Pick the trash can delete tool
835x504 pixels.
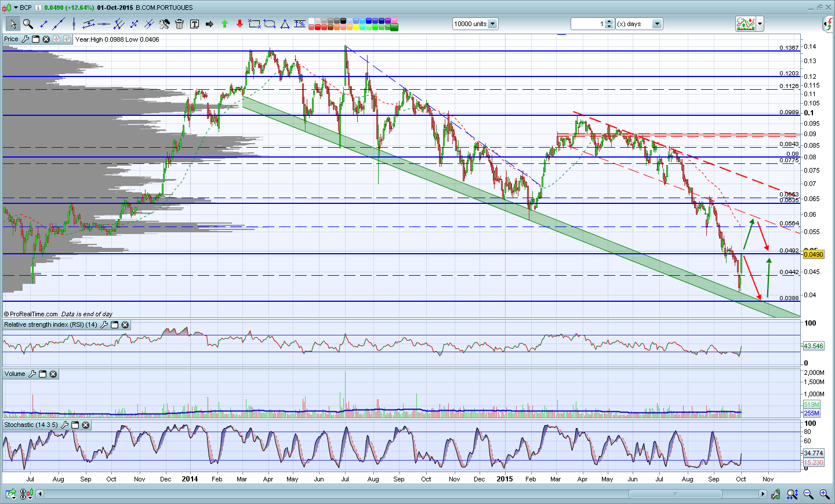tap(179, 24)
